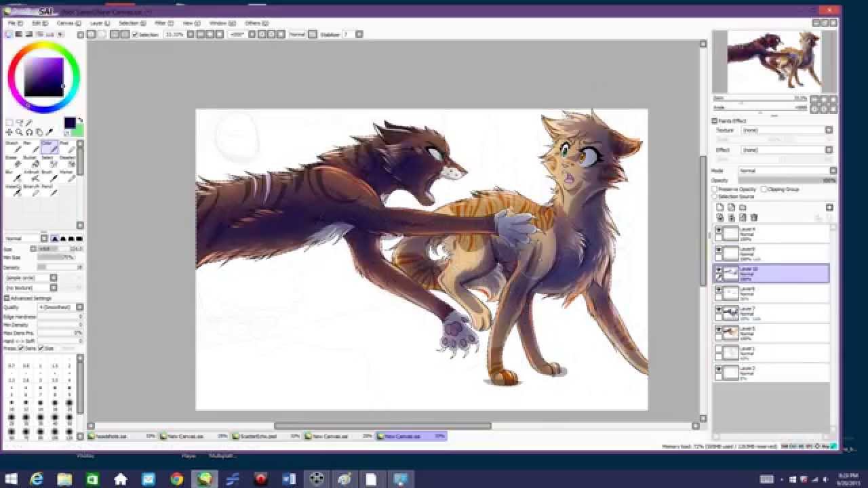Create a new linework layer

tap(732, 207)
